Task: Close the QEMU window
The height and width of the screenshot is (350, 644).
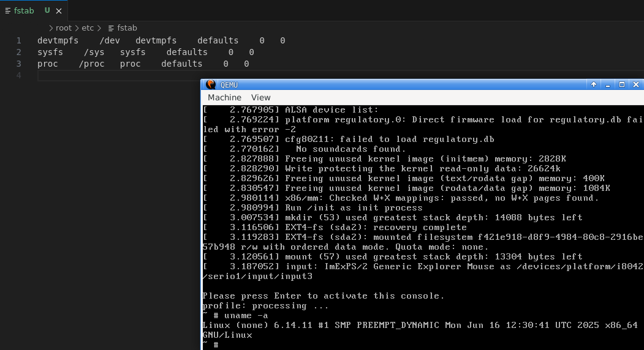Action: (636, 84)
